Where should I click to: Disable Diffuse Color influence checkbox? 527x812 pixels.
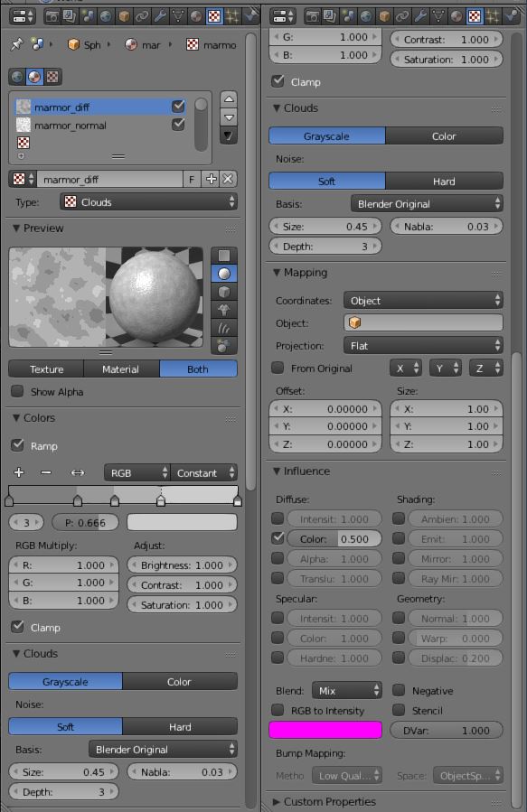[278, 538]
